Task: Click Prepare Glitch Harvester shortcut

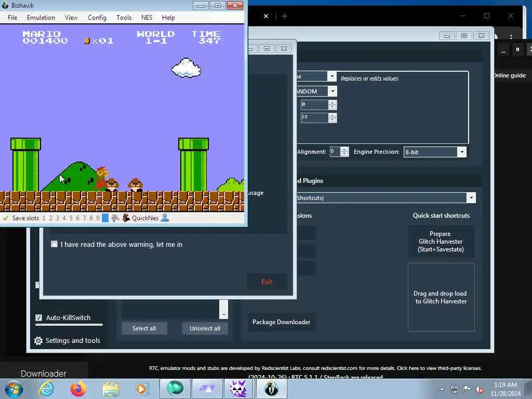Action: [441, 242]
